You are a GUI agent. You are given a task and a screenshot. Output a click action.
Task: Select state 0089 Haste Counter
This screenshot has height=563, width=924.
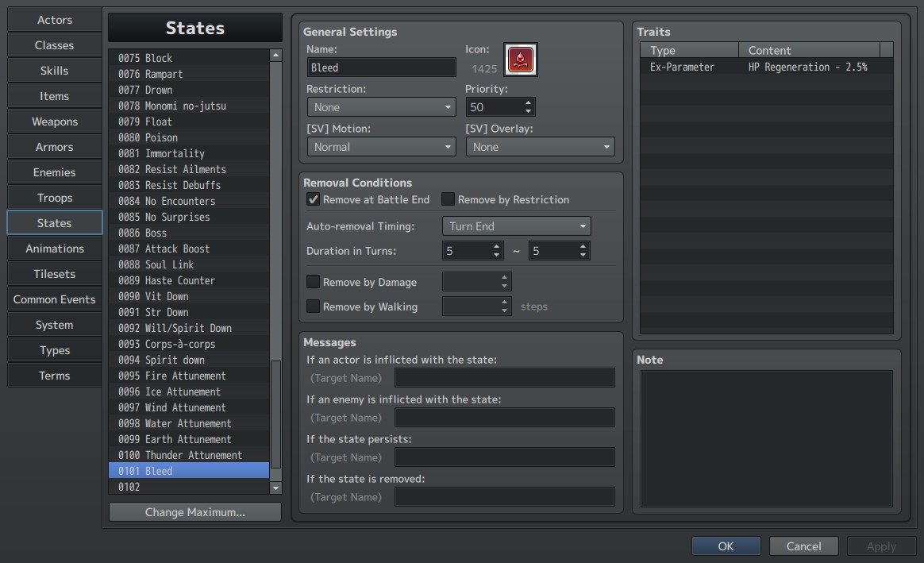click(189, 280)
